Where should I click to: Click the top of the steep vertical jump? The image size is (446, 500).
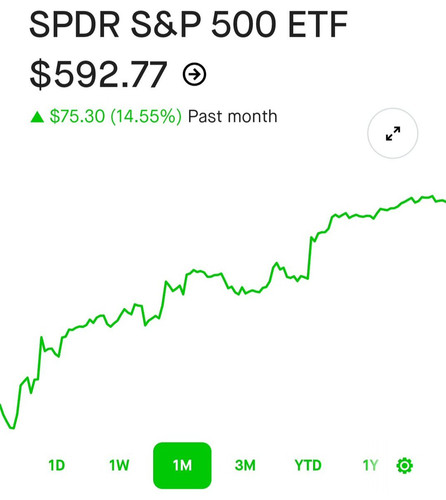(311, 238)
